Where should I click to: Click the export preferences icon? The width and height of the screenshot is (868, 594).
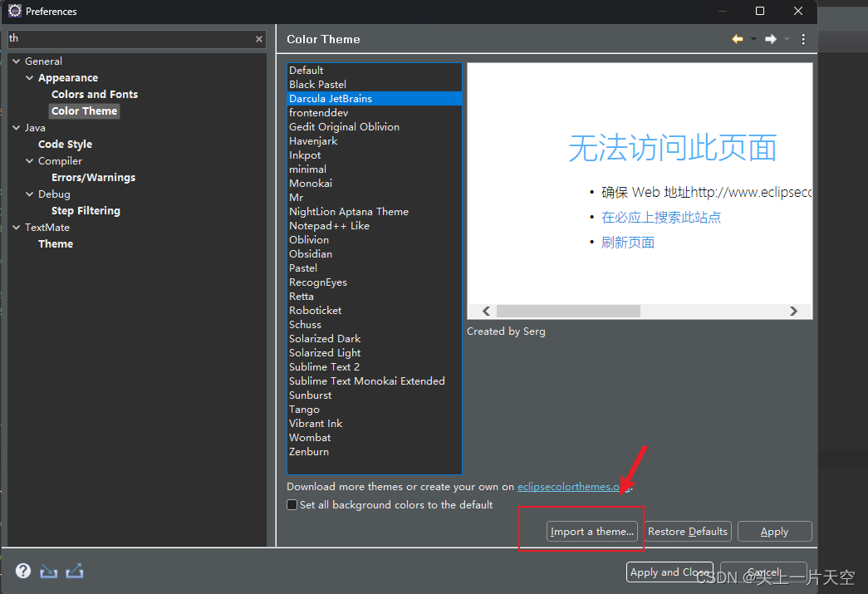coord(75,571)
